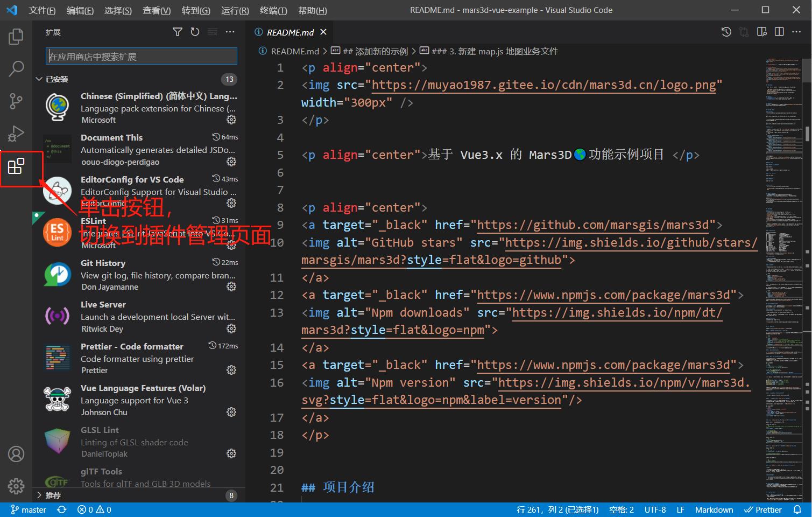
Task: Open manage gear for Chinese language pack
Action: pos(231,120)
